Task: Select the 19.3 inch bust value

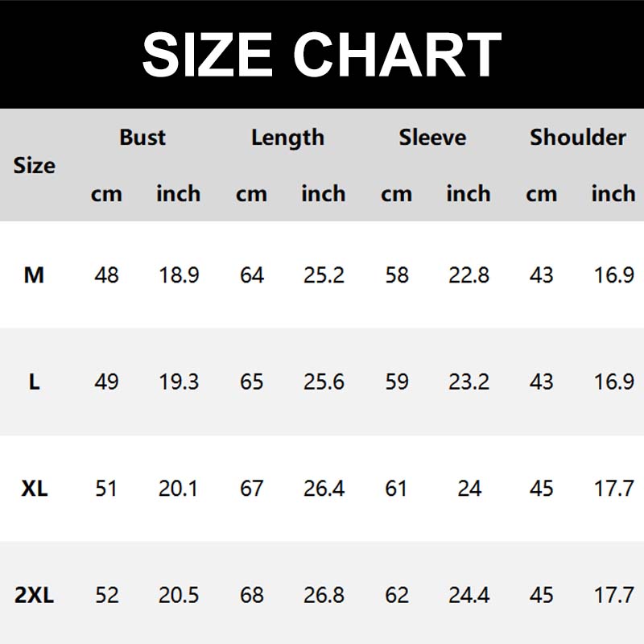Action: pos(179,382)
